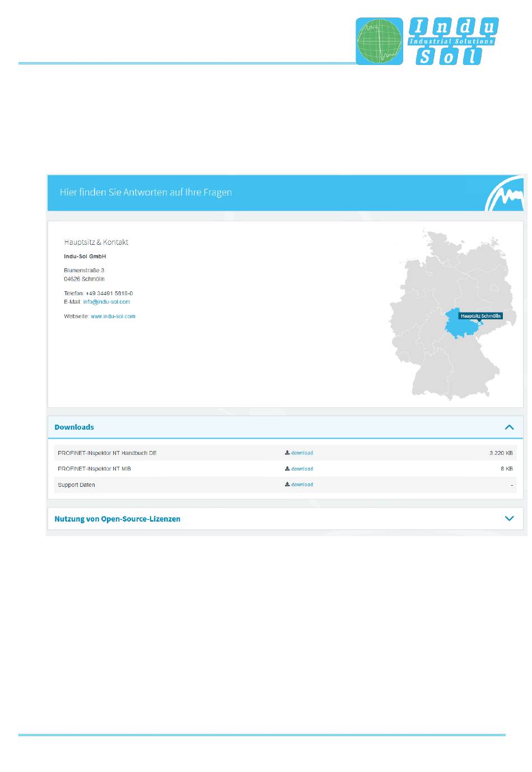
Task: Click the Germany map image
Action: tap(452, 314)
